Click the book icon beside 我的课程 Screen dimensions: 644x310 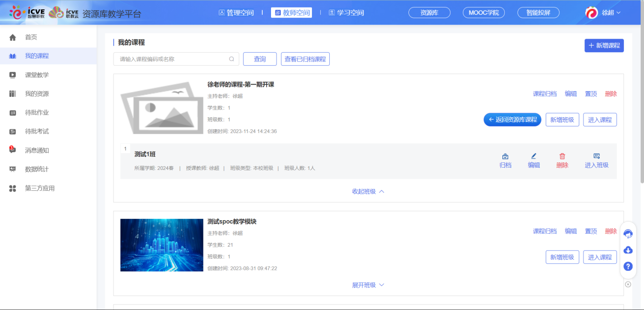pyautogui.click(x=13, y=56)
